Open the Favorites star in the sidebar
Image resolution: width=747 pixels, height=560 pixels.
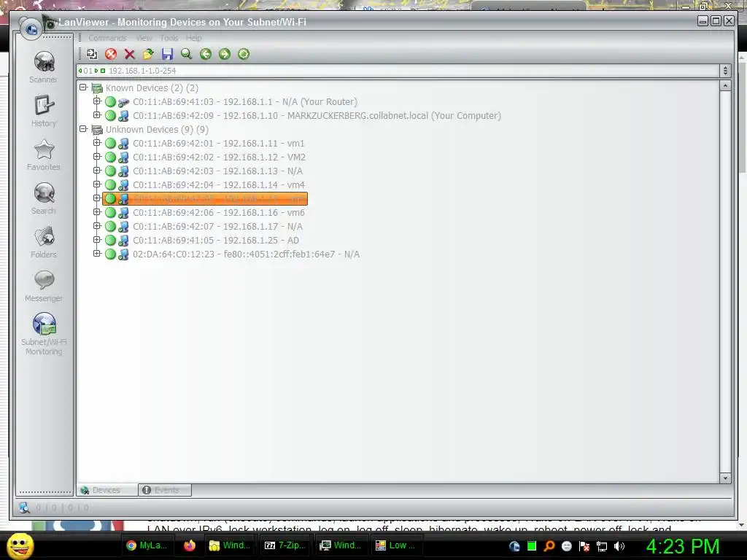44,155
